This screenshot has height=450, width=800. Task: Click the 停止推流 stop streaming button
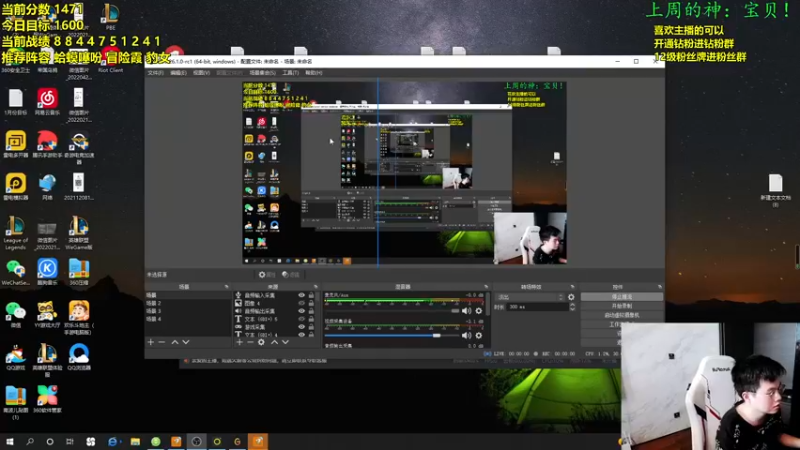coord(621,296)
